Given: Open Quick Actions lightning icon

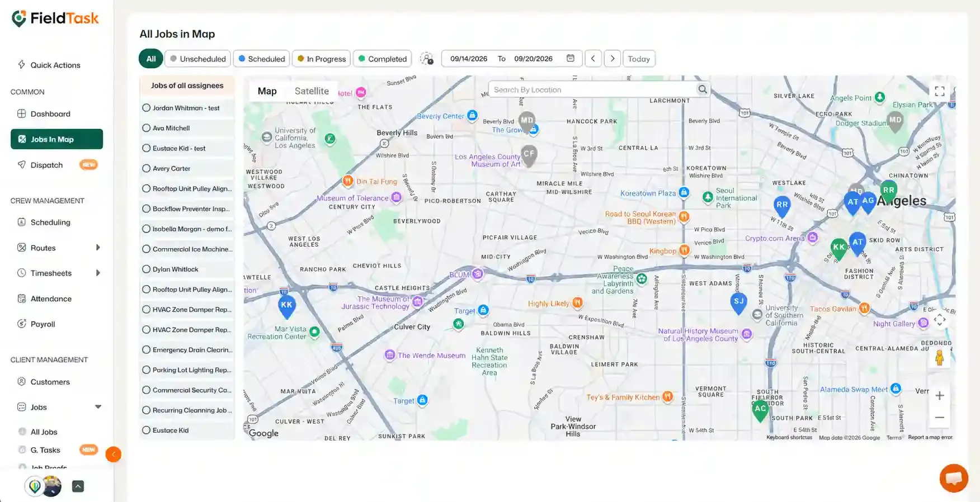Looking at the screenshot, I should tap(21, 65).
